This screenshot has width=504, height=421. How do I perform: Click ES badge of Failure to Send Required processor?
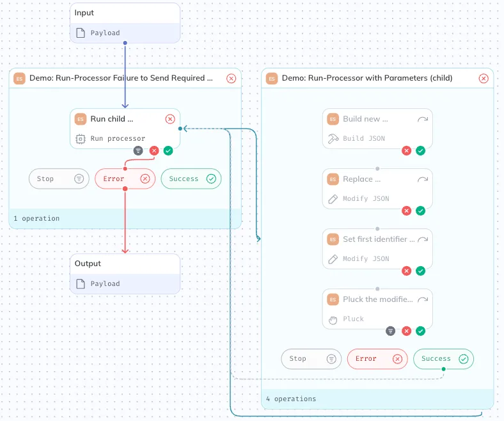pos(19,79)
